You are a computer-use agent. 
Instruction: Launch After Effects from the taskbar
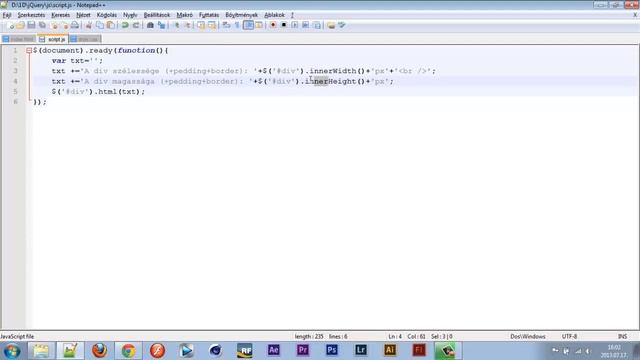273,350
